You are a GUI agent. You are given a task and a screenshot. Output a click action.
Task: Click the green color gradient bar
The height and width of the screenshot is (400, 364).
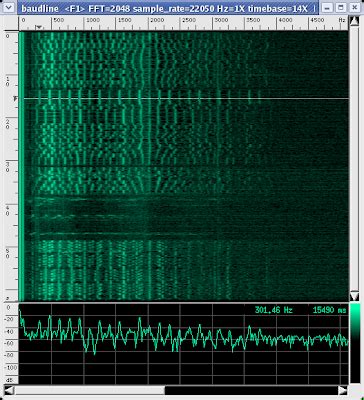click(355, 343)
